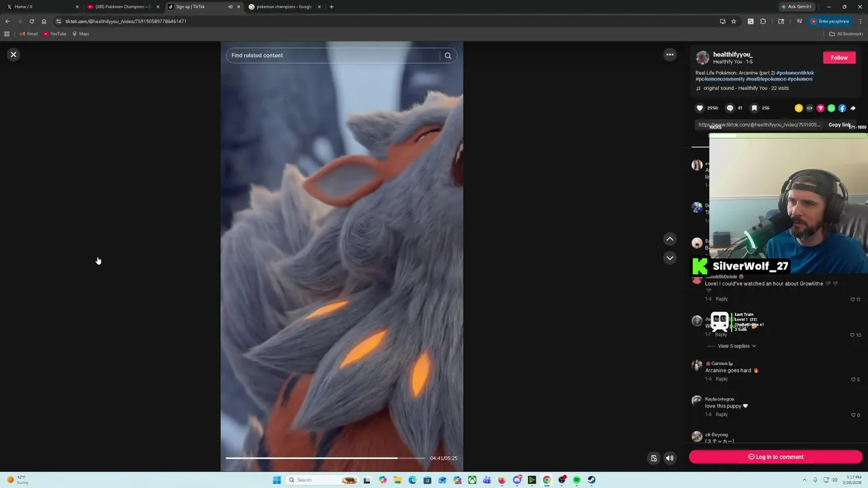This screenshot has width=868, height=488.
Task: Open Chrome three-dot menu
Action: [860, 21]
